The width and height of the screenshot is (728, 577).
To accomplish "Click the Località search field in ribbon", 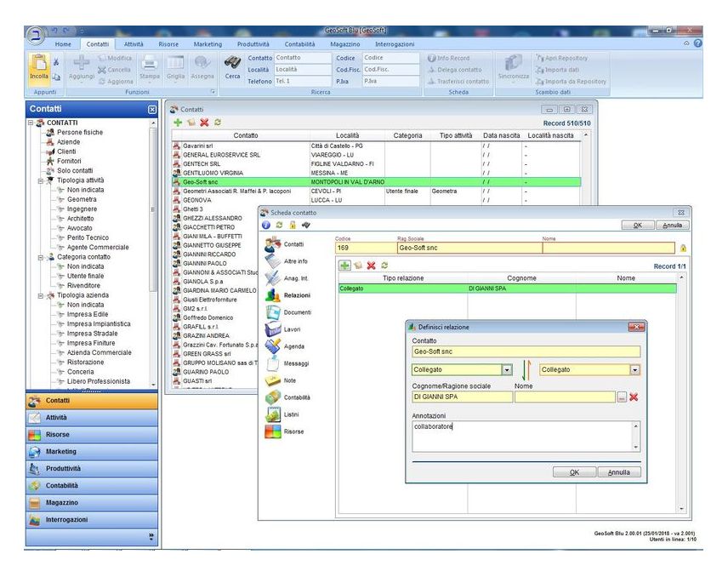I will click(x=303, y=70).
